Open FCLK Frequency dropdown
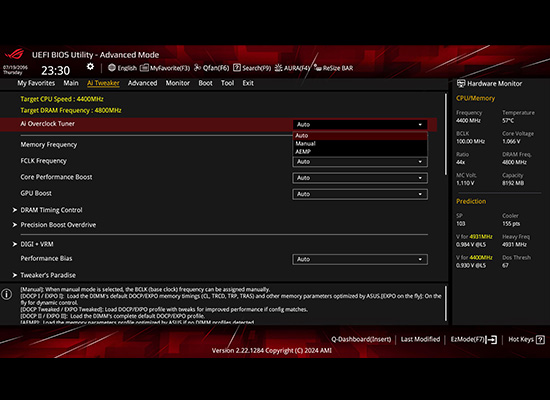Viewport: 550px width, 400px height. 360,162
